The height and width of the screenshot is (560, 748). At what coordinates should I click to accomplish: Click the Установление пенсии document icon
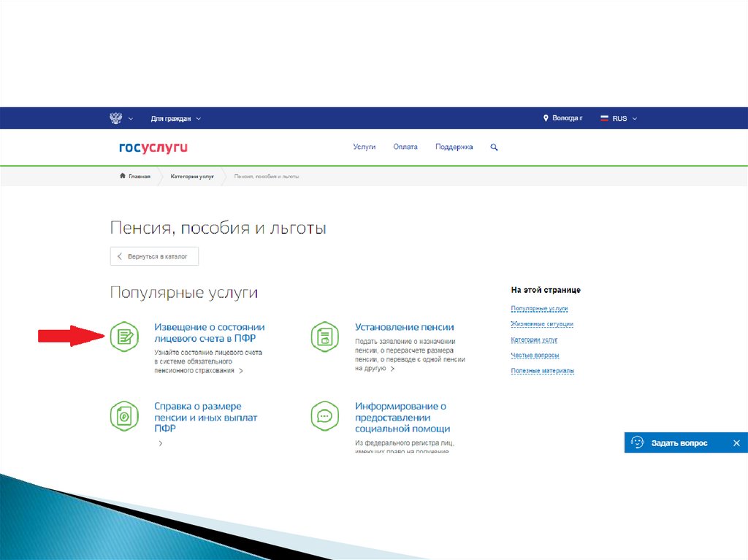[x=325, y=337]
